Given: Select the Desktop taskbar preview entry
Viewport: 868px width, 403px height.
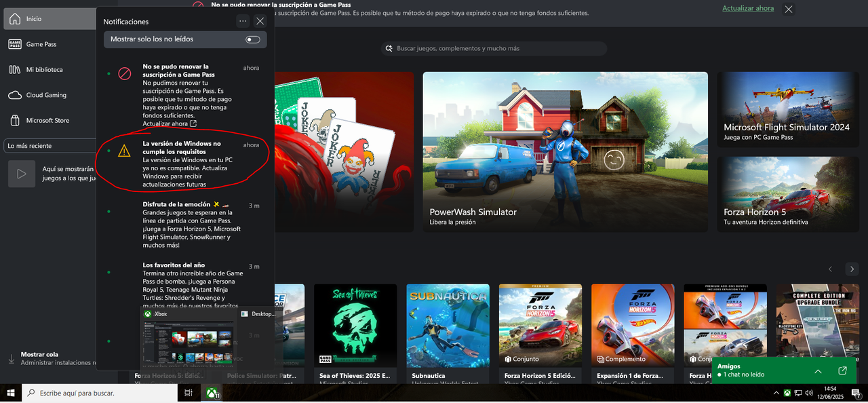Looking at the screenshot, I should [x=258, y=314].
